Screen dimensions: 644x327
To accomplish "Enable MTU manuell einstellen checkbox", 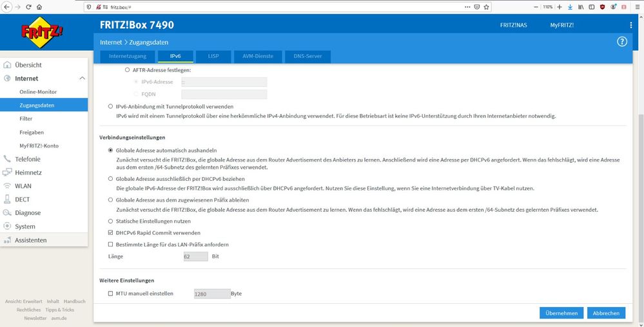I will pyautogui.click(x=110, y=294).
